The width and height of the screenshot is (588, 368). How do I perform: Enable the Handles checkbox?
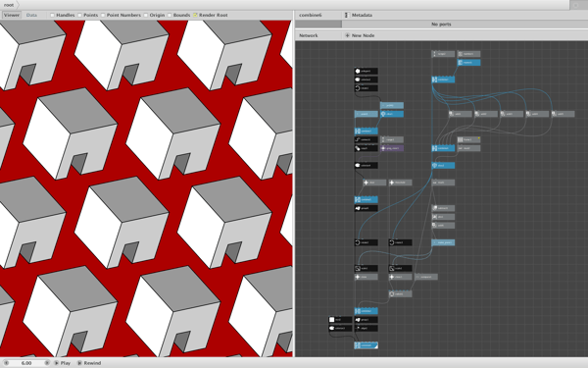click(53, 15)
